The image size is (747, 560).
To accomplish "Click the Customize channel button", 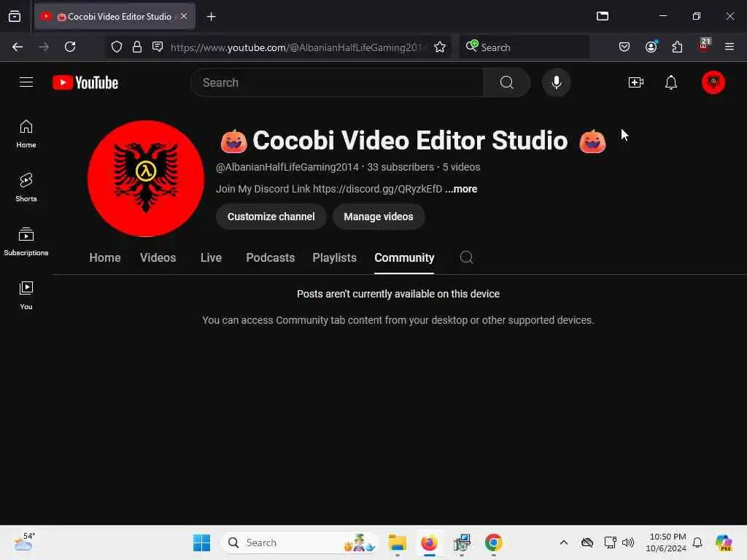I will click(271, 217).
